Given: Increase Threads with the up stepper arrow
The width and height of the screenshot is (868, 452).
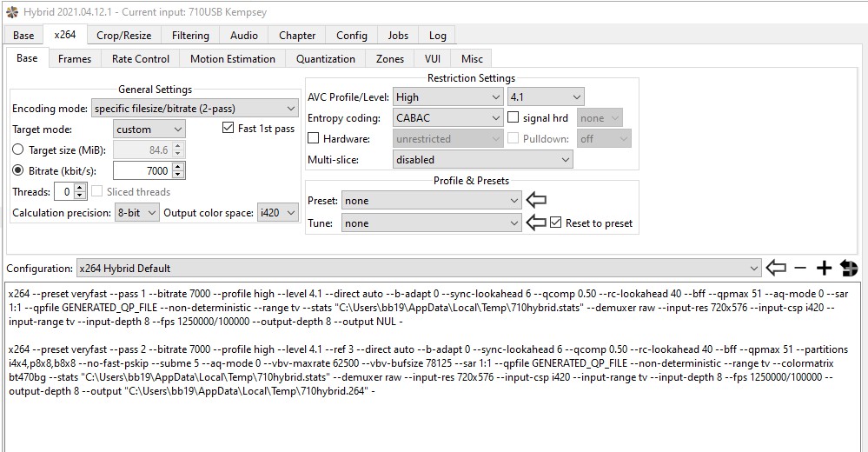Looking at the screenshot, I should tap(80, 188).
